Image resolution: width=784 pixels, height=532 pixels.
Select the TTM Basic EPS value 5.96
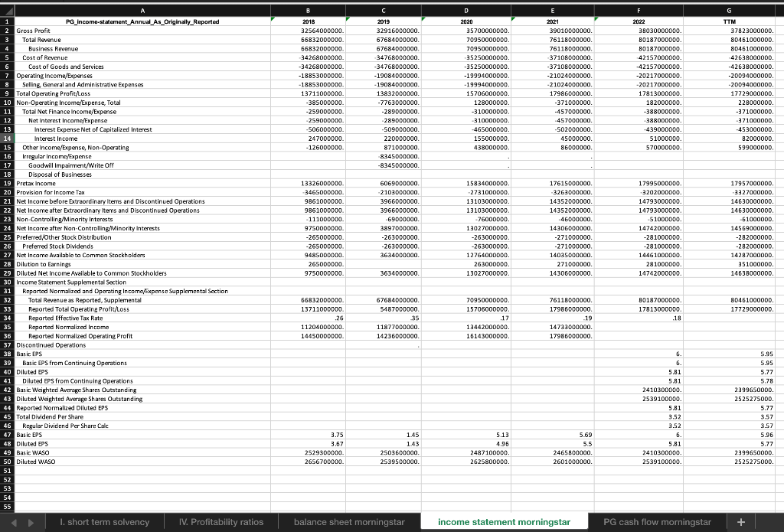coord(727,434)
